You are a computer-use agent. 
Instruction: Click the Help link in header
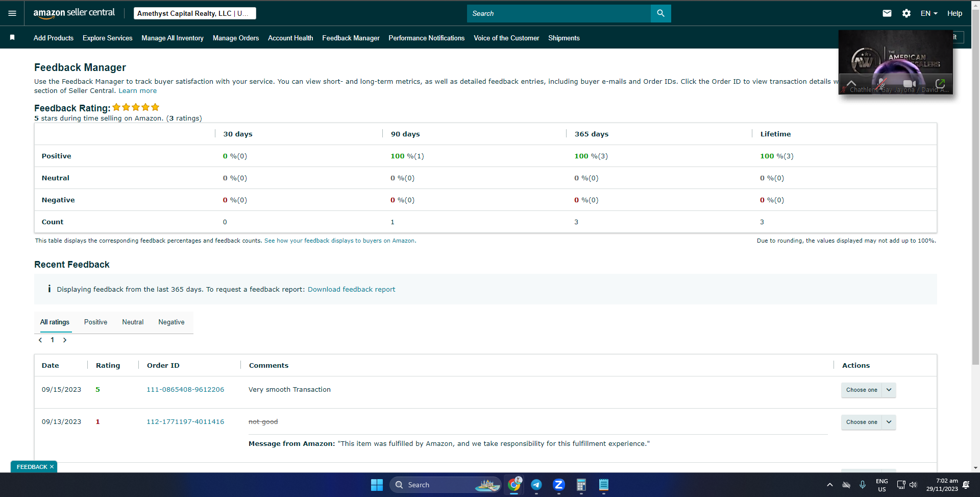click(954, 13)
